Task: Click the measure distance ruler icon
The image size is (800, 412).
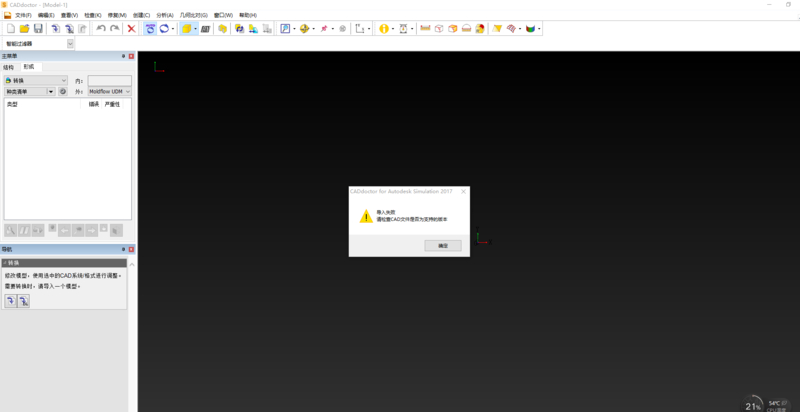Action: tap(425, 29)
